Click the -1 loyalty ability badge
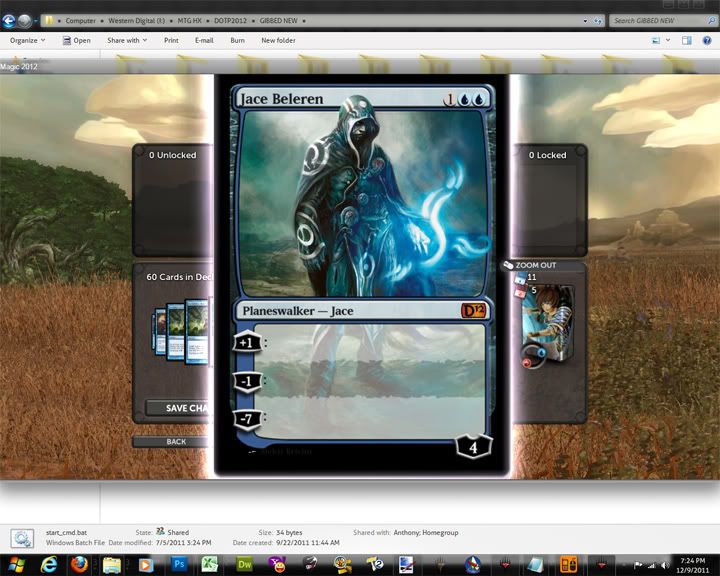Screen dimensions: 720x576 point(247,381)
